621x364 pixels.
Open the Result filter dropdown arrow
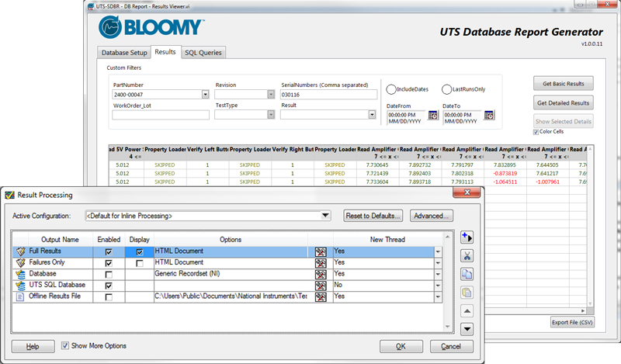[x=372, y=114]
